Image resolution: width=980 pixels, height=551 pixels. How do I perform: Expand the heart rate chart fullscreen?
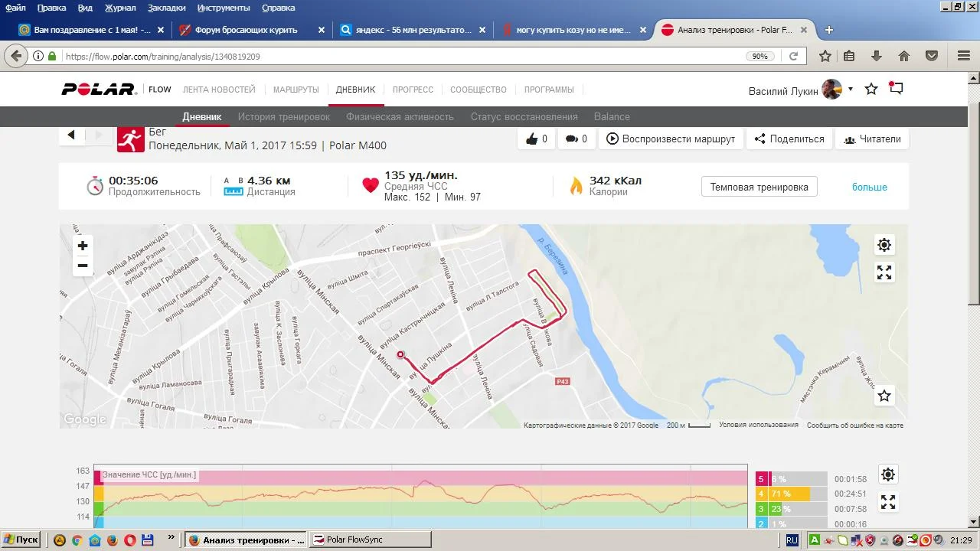(x=888, y=502)
